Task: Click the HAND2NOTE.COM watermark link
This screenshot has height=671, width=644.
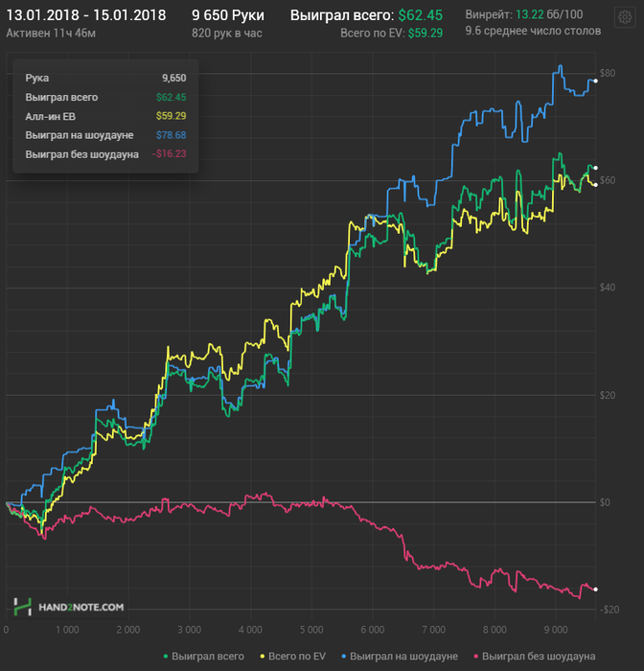Action: 81,607
